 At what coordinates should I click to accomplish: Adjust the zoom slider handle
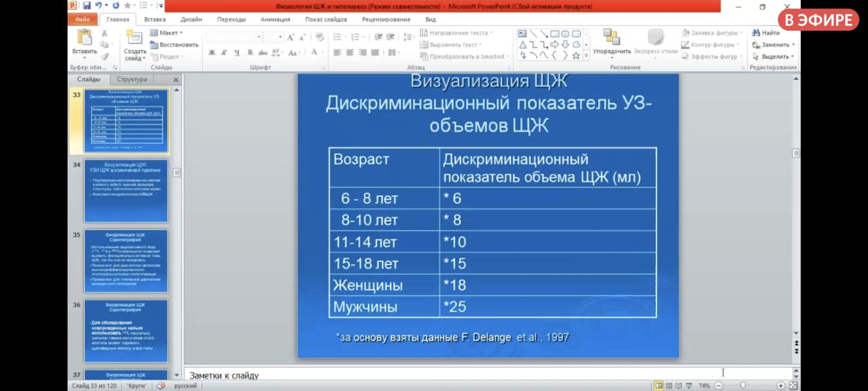743,386
